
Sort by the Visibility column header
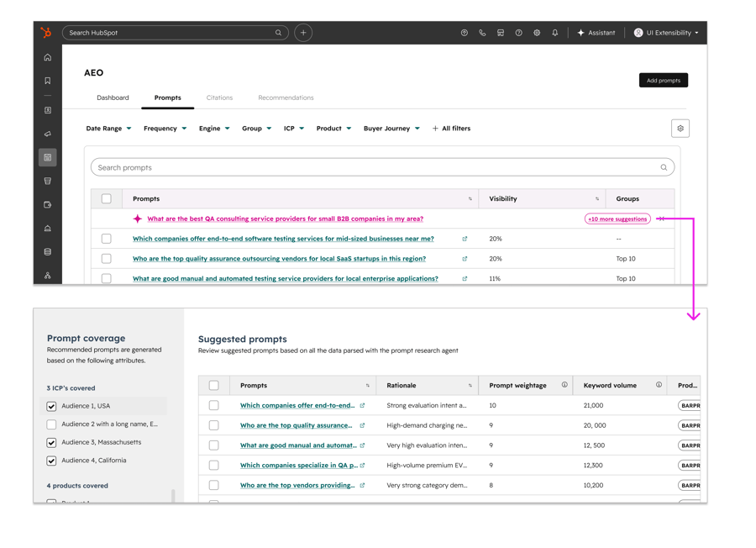(x=542, y=198)
